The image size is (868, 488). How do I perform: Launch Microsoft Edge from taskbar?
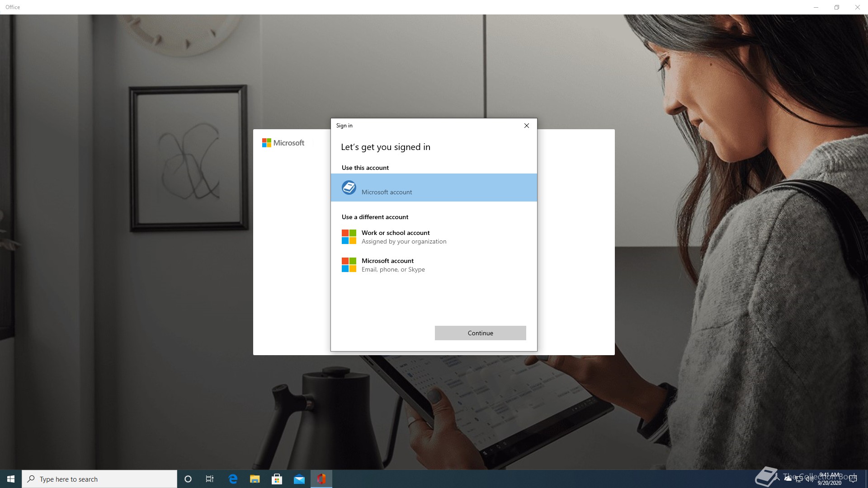[233, 479]
